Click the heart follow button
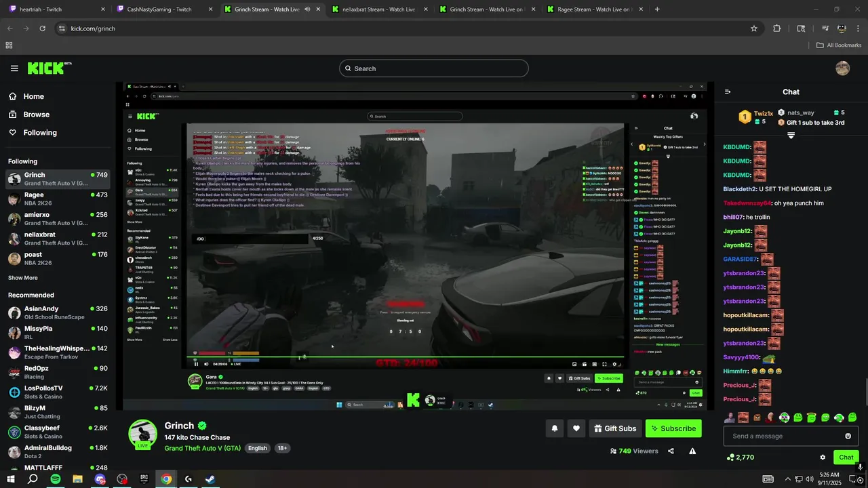 click(x=576, y=428)
